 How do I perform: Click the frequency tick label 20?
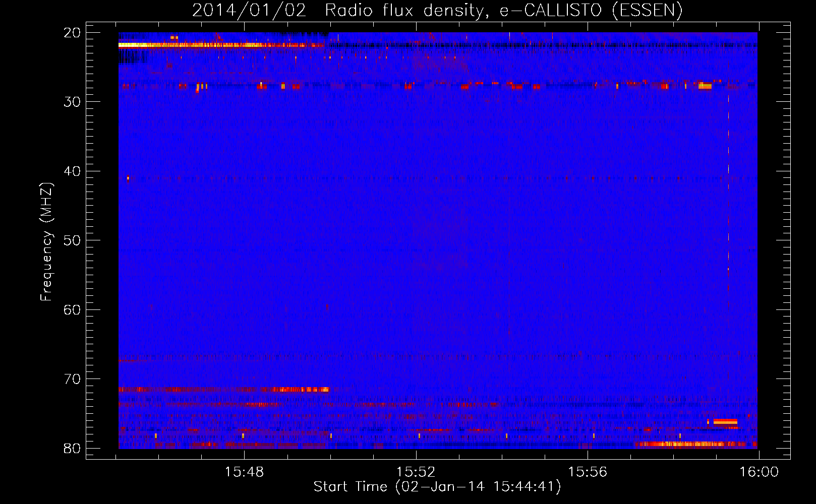(x=73, y=33)
